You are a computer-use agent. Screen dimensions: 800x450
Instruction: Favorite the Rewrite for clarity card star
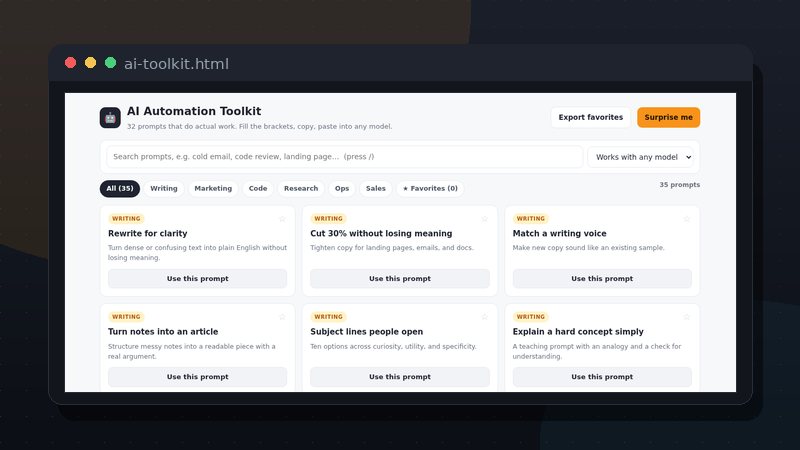point(282,219)
